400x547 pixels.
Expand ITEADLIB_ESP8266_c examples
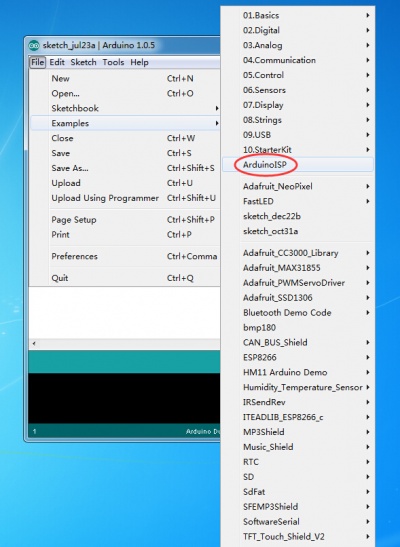pos(298,417)
